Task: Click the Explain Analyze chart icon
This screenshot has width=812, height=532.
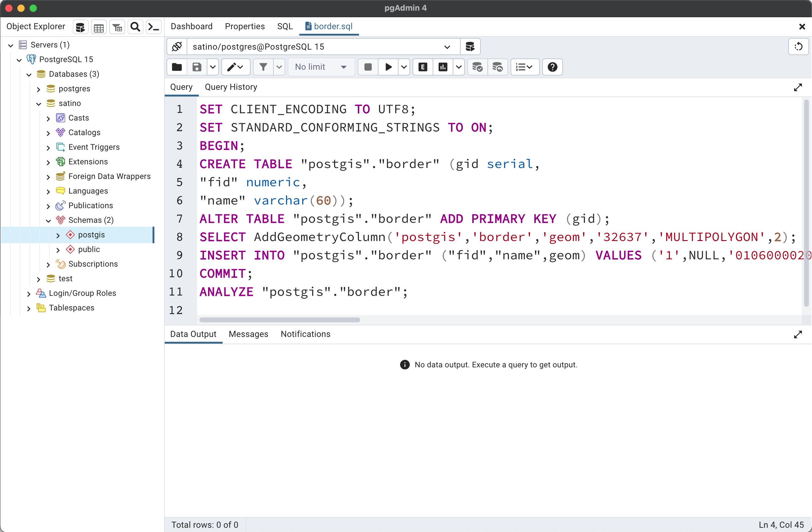Action: point(443,67)
